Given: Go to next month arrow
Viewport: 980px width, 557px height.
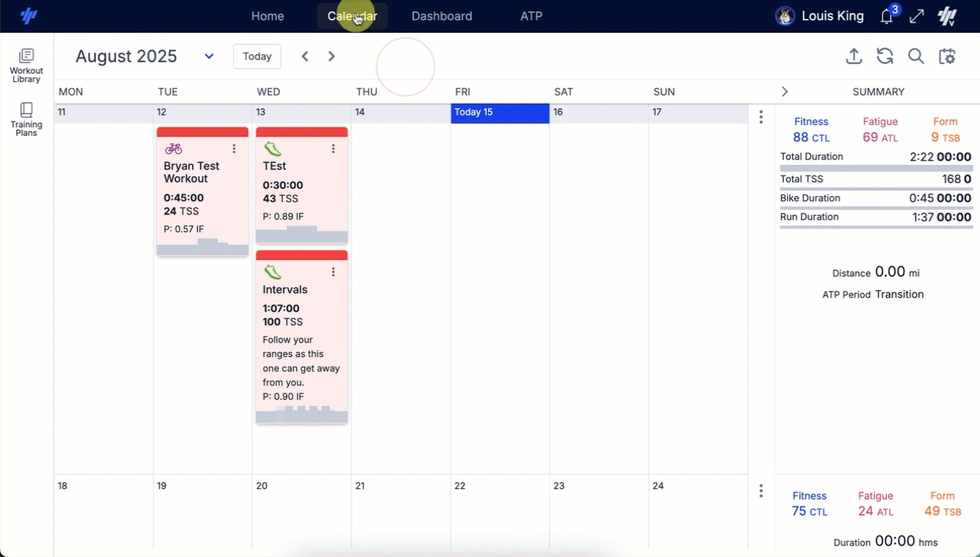Looking at the screenshot, I should click(x=331, y=56).
